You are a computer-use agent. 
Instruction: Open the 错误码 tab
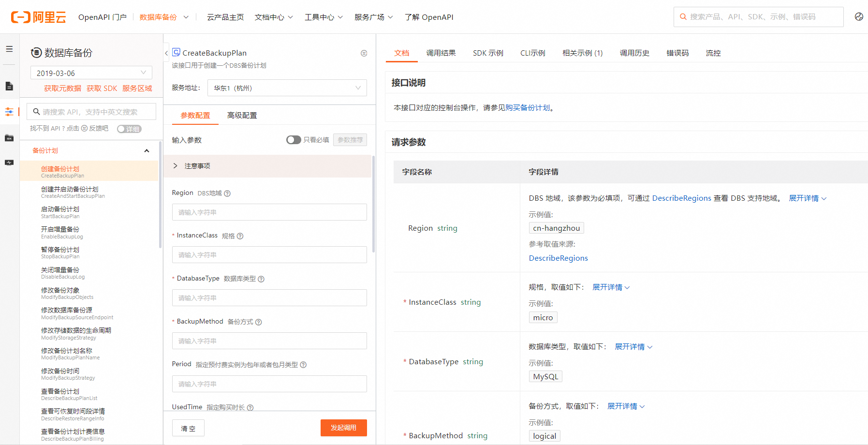(x=677, y=53)
